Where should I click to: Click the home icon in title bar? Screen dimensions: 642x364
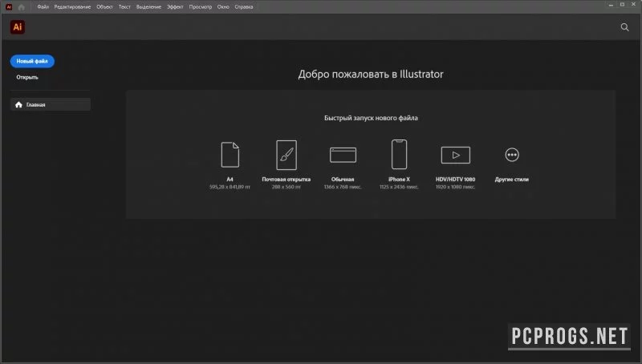(x=22, y=7)
